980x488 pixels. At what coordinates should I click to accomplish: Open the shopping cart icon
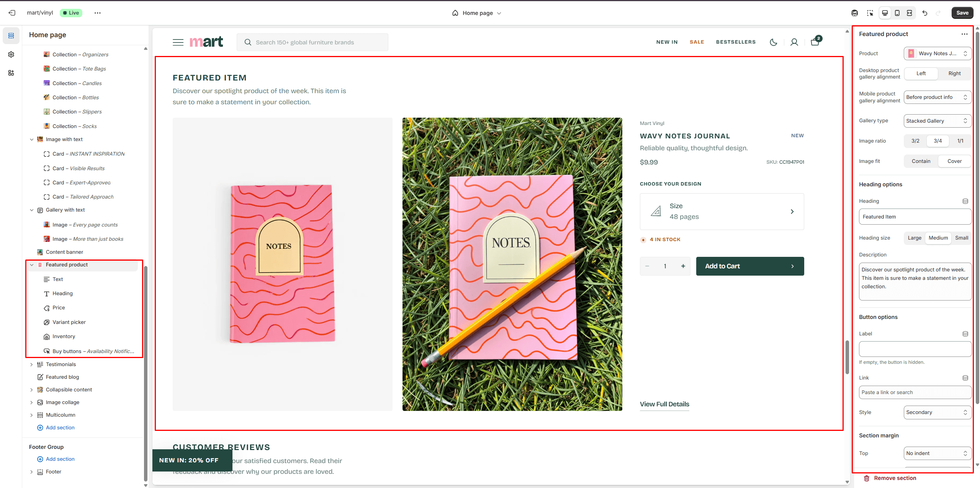[x=815, y=42]
